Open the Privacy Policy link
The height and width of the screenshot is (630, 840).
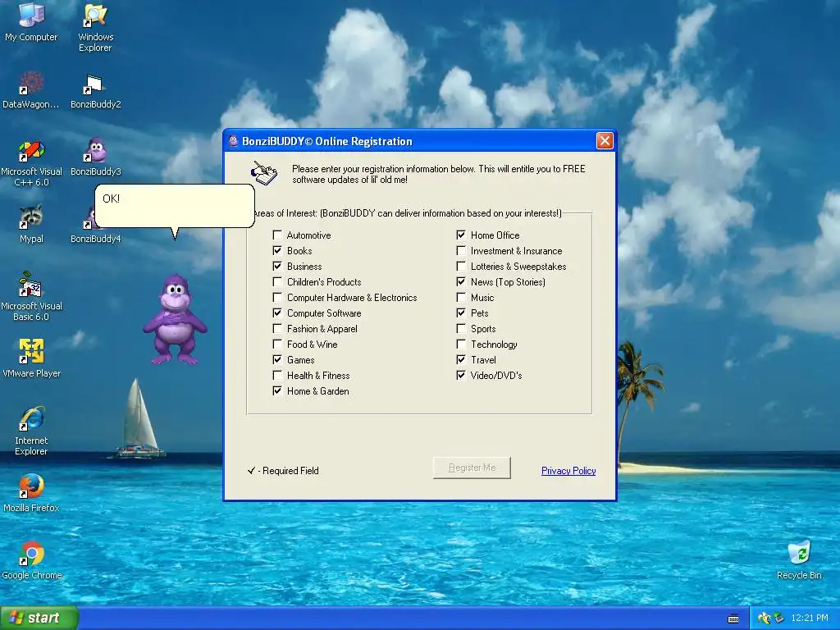click(x=568, y=470)
